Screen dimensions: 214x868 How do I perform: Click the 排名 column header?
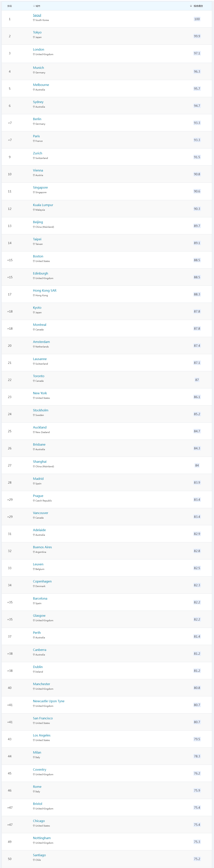point(10,6)
